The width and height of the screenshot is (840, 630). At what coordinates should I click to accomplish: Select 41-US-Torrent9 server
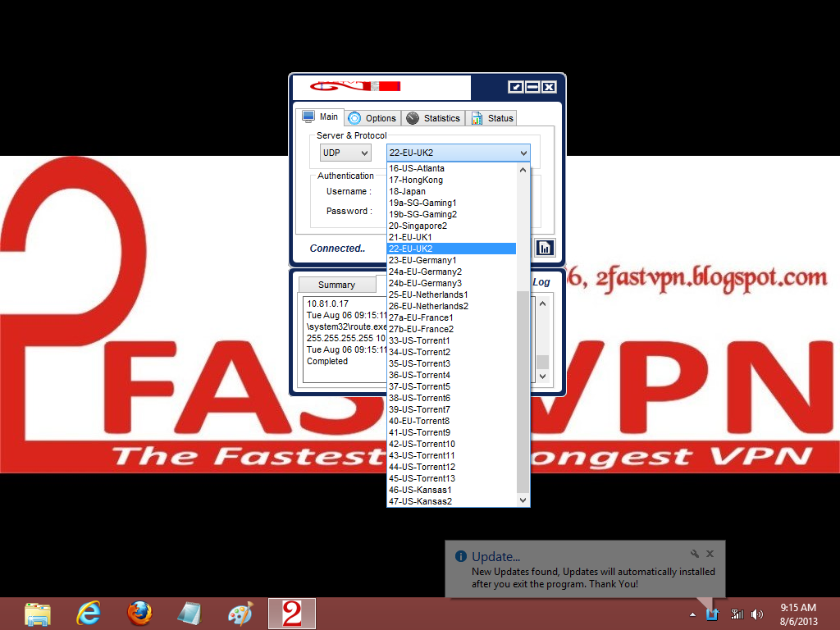pos(451,433)
